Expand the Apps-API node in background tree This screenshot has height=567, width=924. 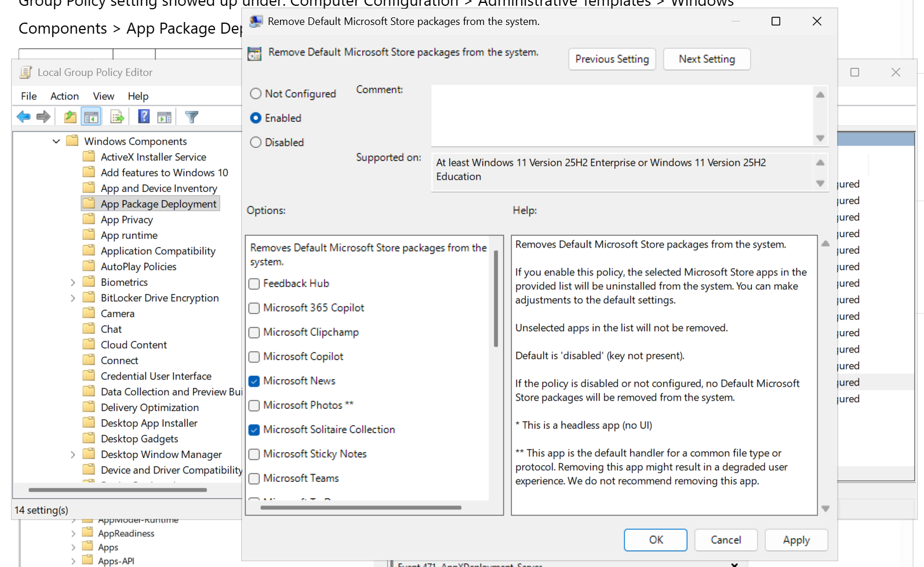tap(73, 561)
